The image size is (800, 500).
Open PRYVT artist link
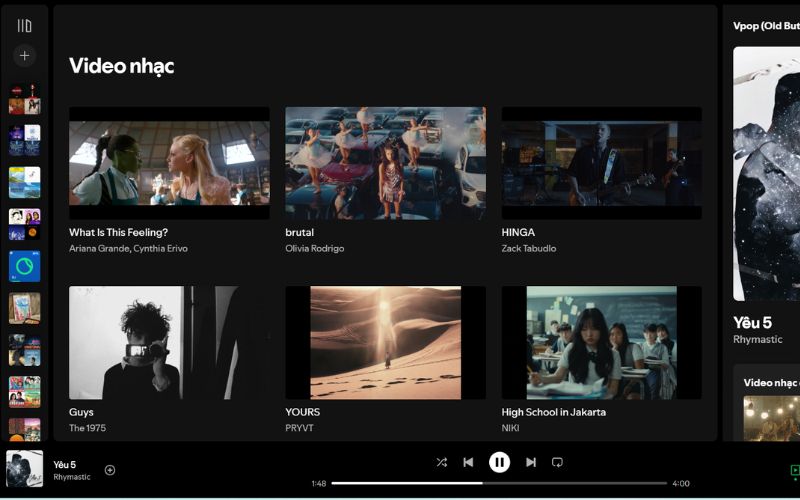coord(299,428)
